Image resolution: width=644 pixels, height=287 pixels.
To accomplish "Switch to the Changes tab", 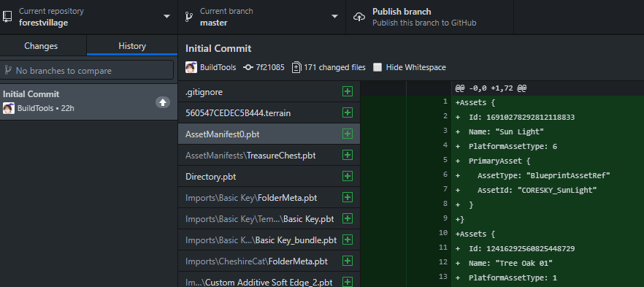I will (41, 46).
